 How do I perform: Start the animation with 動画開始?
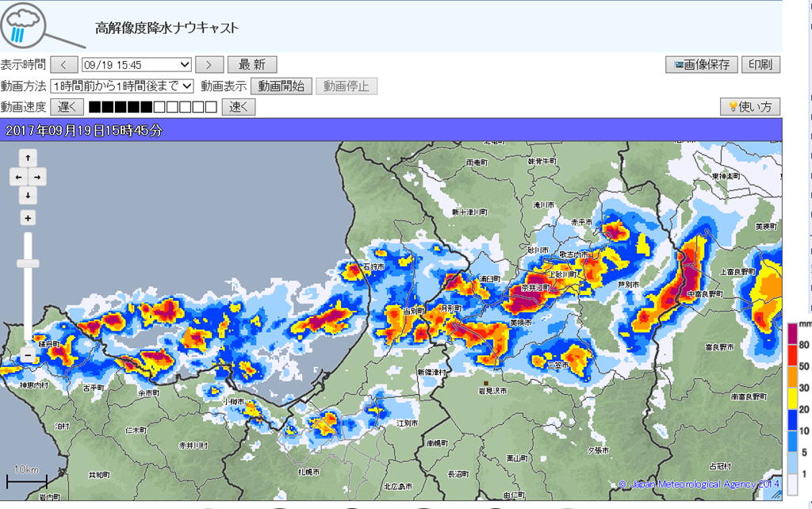click(281, 86)
